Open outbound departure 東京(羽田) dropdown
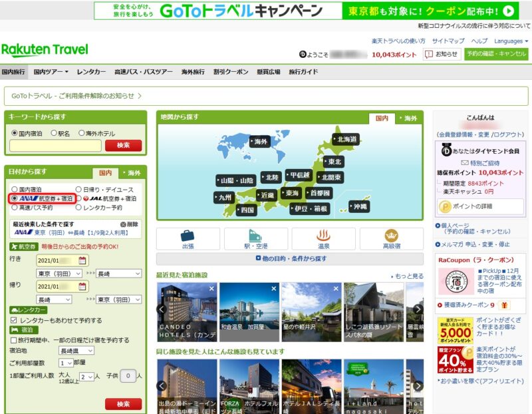 click(x=59, y=274)
